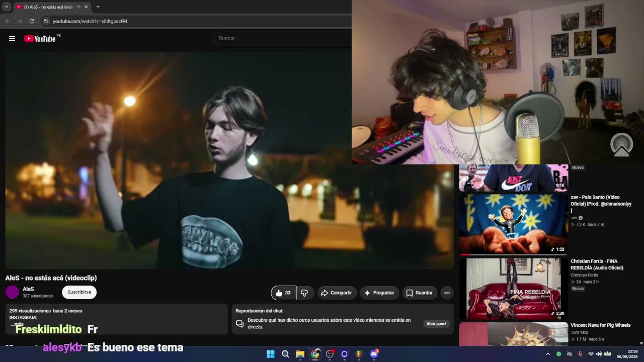Go to YouTube home via logo
Viewport: 644px width, 362px height.
tap(40, 39)
